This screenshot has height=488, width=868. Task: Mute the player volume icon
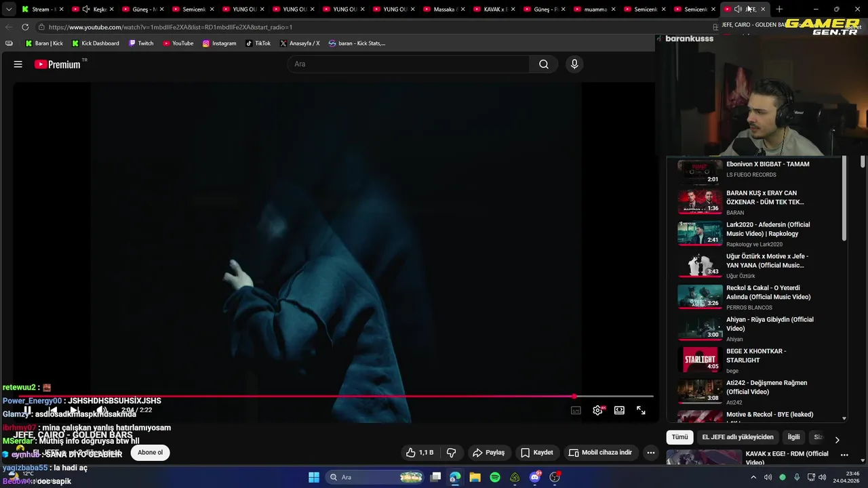point(100,410)
